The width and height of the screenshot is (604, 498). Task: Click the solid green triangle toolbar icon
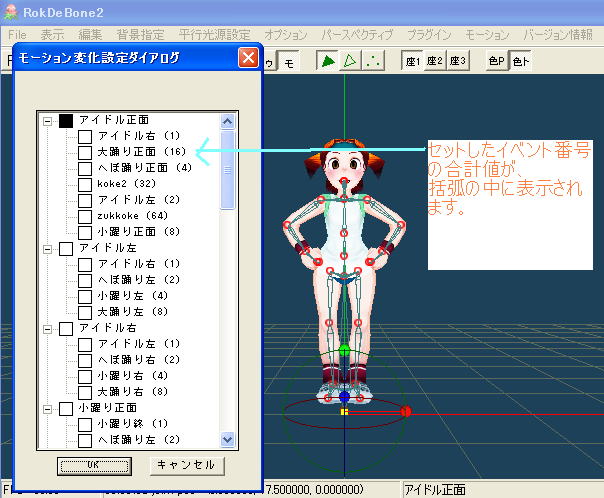click(x=328, y=61)
